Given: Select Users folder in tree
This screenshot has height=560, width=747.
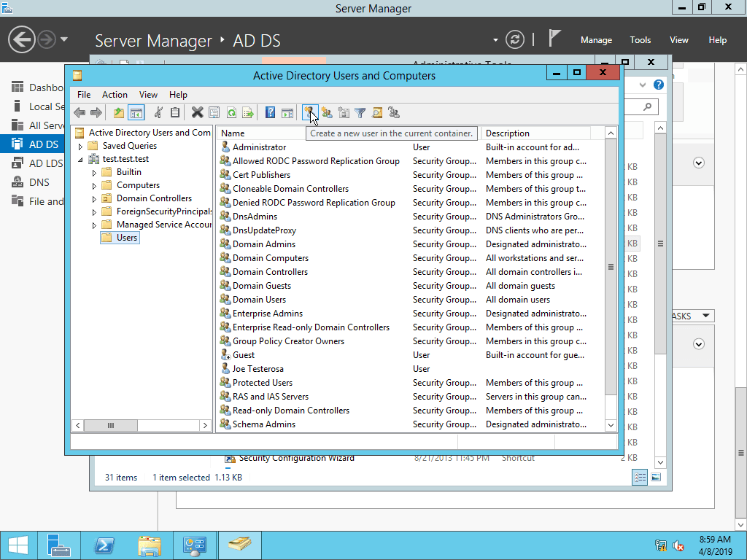Looking at the screenshot, I should (120, 238).
